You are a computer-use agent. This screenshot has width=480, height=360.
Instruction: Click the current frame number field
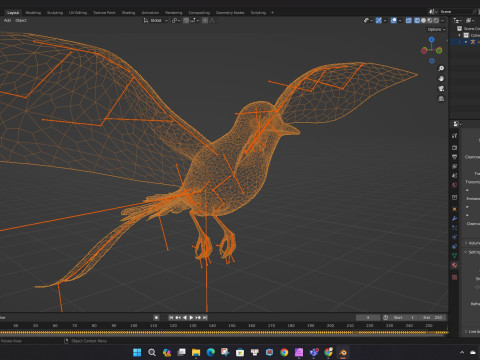(x=368, y=317)
